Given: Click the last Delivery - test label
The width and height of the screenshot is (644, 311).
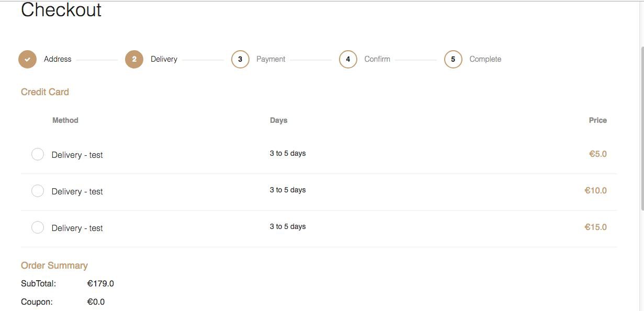Looking at the screenshot, I should point(77,228).
